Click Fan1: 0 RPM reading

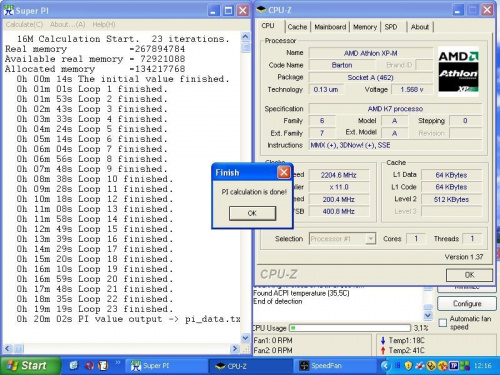[273, 340]
